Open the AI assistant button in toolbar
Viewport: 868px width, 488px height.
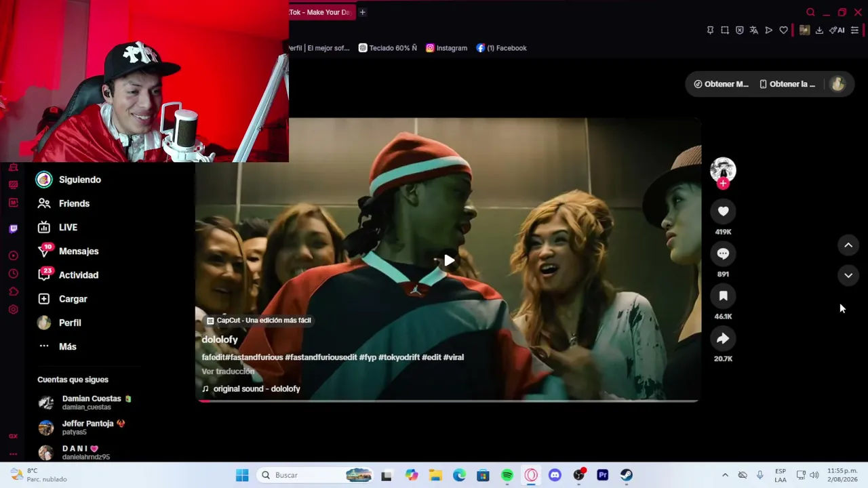click(x=837, y=30)
